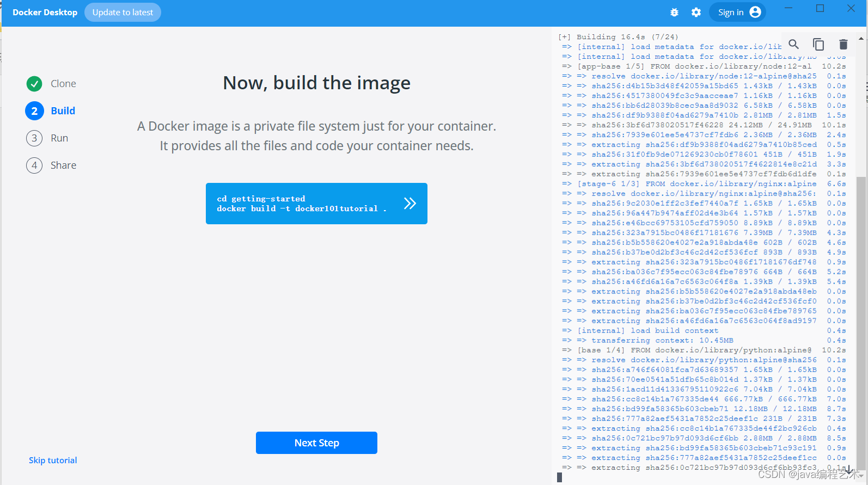Jump to bottom of log arrow
The image size is (868, 485).
point(848,469)
